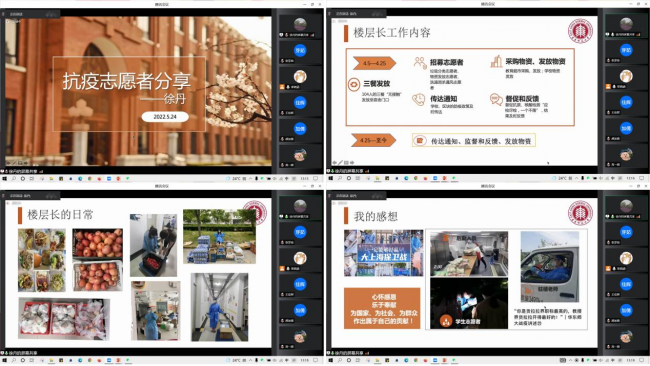650x366 pixels.
Task: Select the red baskets of bagged items photo
Action: (x=64, y=318)
